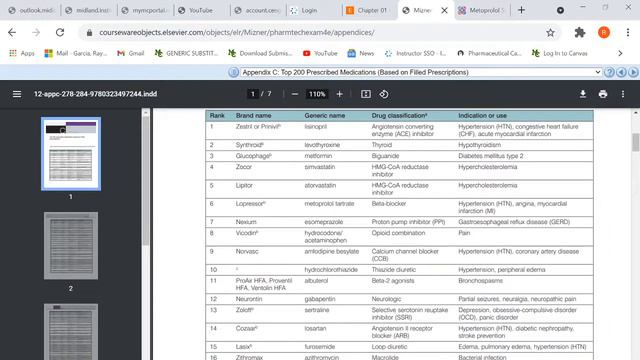This screenshot has width=640, height=360.
Task: Open the appendix selection dropdown
Action: 421,72
